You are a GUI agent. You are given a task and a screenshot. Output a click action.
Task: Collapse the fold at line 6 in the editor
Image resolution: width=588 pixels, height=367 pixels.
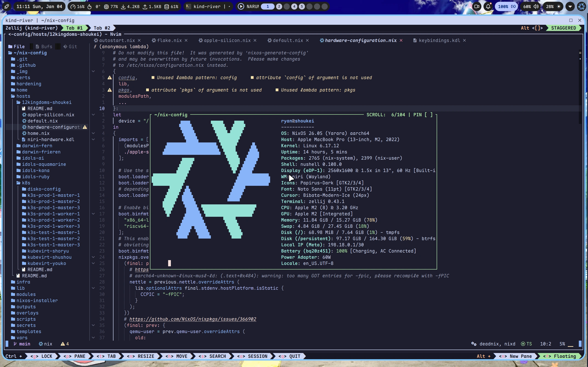[93, 71]
